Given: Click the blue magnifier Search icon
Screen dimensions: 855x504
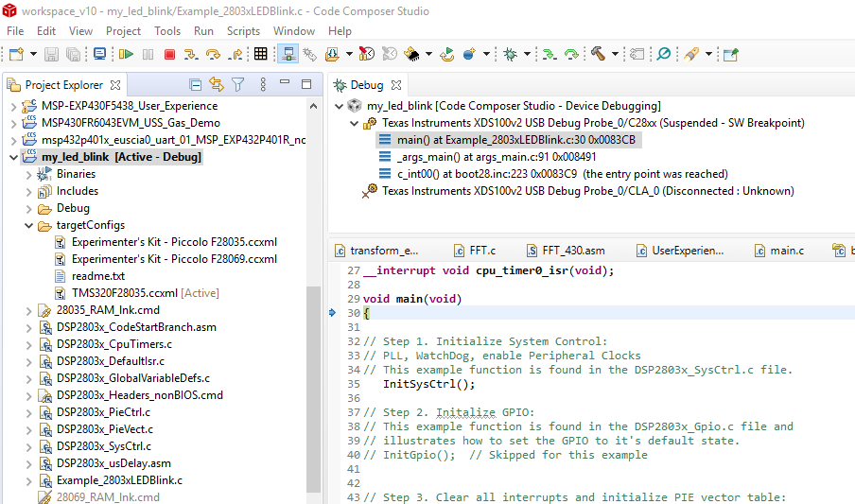Looking at the screenshot, I should (x=664, y=54).
